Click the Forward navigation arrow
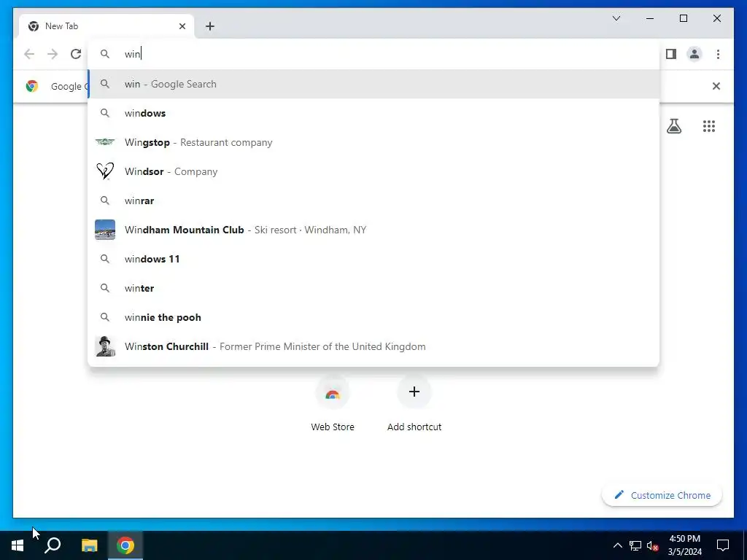 pos(53,54)
